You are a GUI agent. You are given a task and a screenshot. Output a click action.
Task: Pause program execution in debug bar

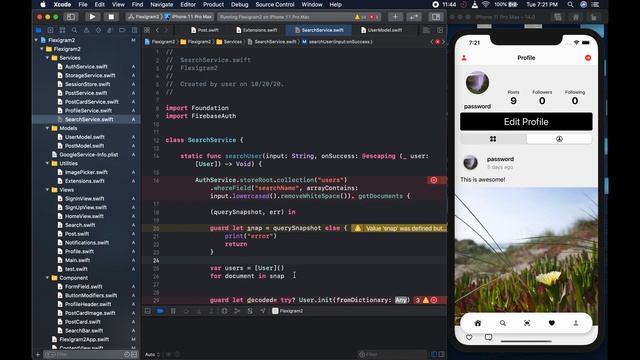173,311
